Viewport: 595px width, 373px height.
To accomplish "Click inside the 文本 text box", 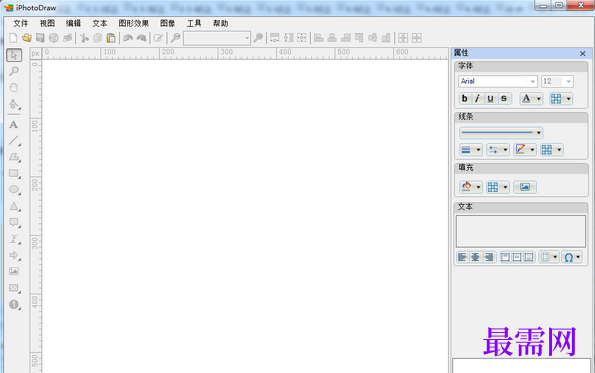I will (521, 231).
